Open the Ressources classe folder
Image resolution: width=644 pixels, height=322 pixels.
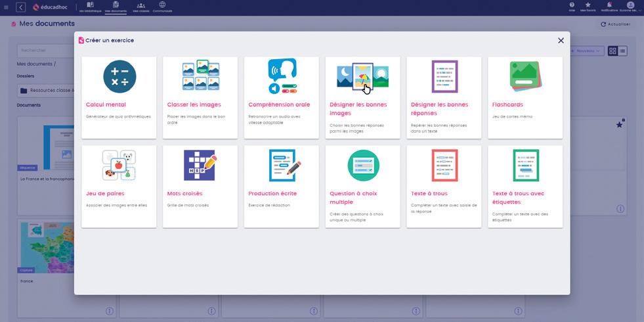(46, 91)
